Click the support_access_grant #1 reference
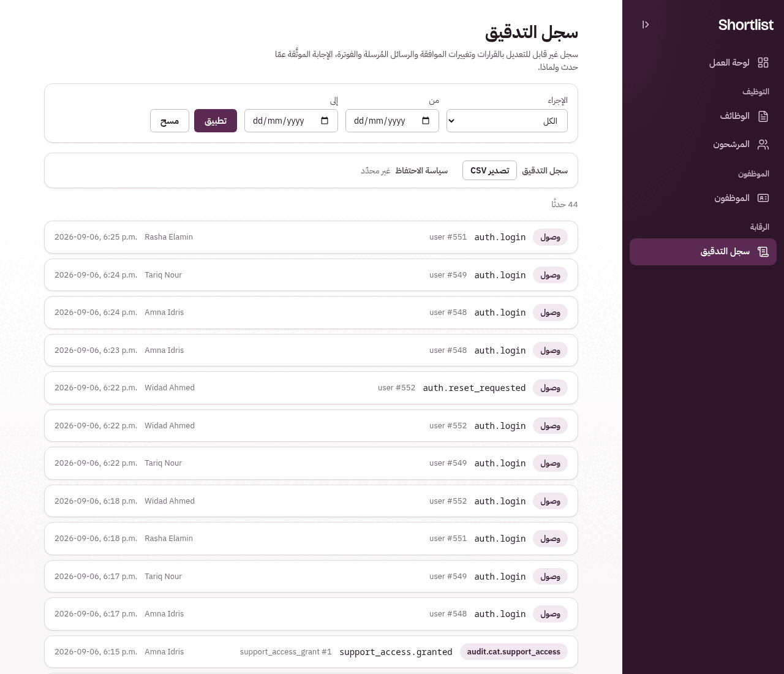This screenshot has width=784, height=674. 286,652
